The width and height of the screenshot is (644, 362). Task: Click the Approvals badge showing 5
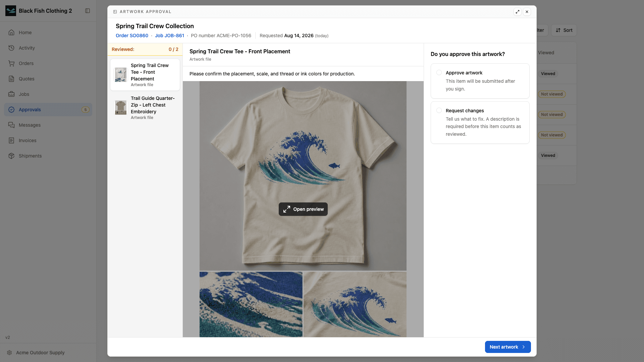(86, 110)
